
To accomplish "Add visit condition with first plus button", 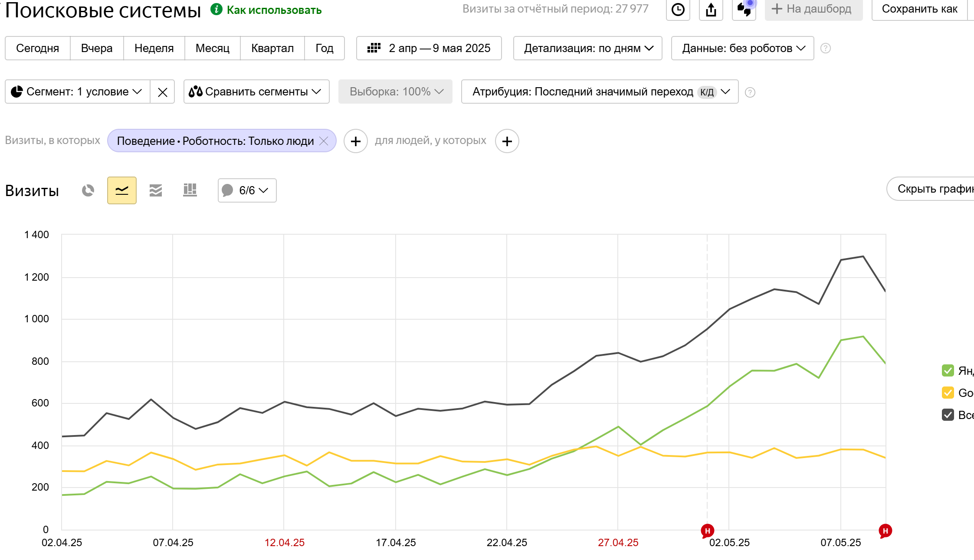I will coord(356,141).
